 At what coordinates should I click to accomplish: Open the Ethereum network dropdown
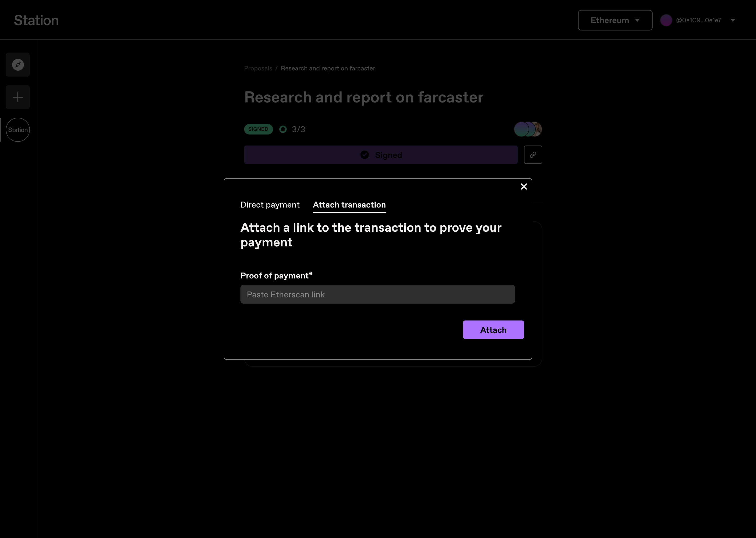(615, 20)
